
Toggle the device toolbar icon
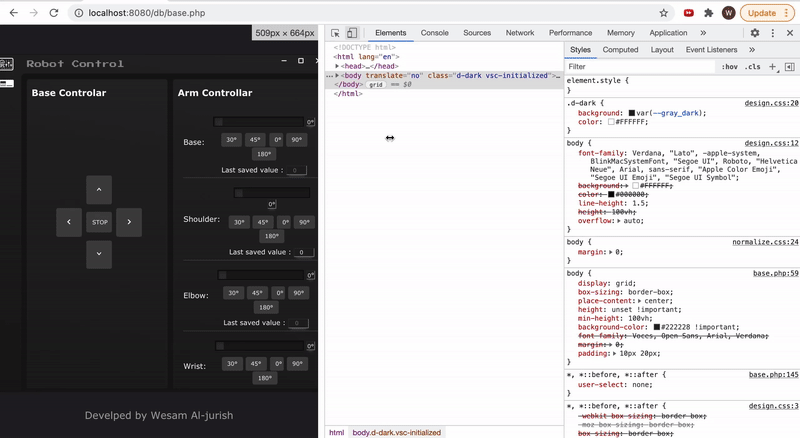(x=352, y=33)
